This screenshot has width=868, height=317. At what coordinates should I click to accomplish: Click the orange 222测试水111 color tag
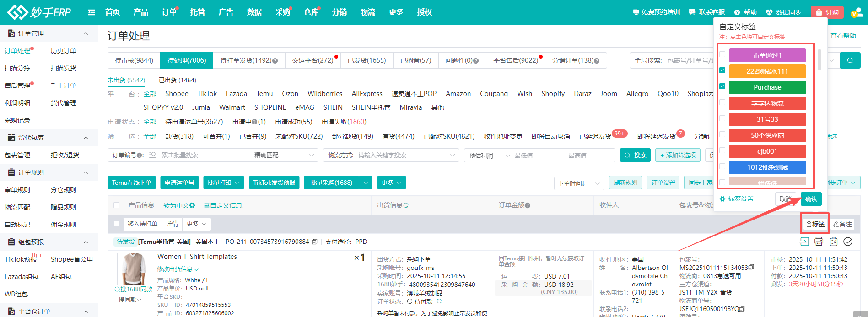(x=767, y=71)
